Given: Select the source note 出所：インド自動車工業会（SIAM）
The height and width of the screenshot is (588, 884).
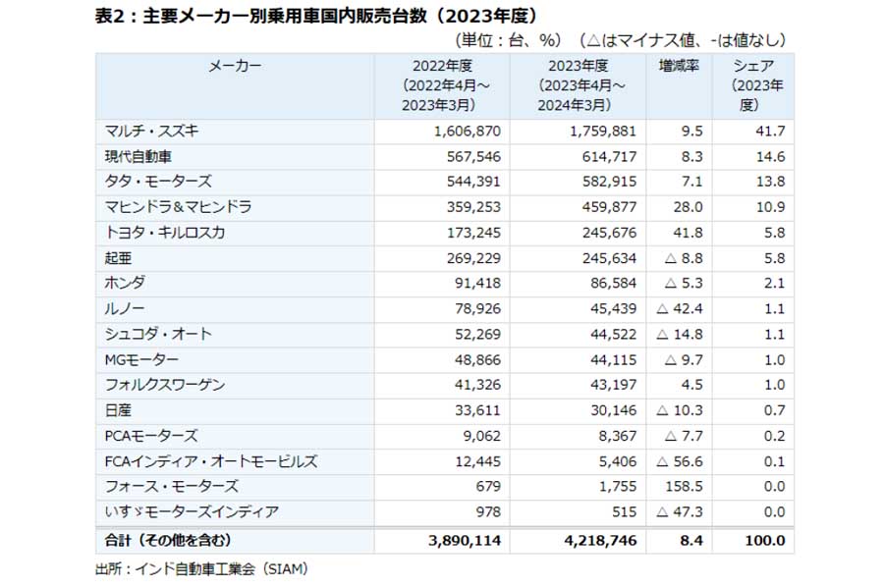Looking at the screenshot, I should tap(201, 568).
